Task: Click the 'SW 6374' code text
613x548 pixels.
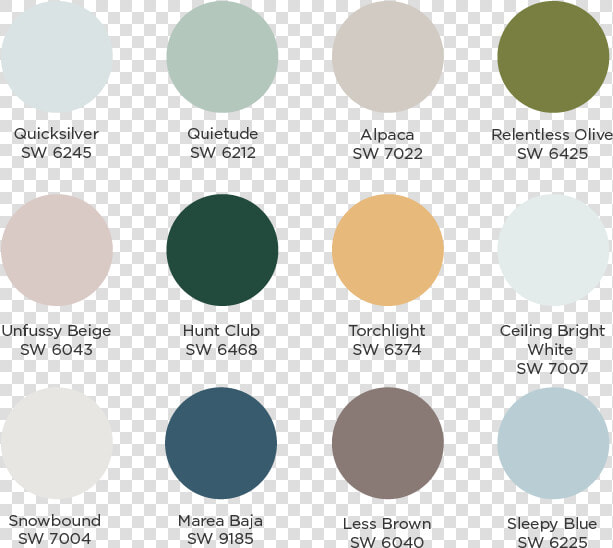Action: (x=387, y=349)
